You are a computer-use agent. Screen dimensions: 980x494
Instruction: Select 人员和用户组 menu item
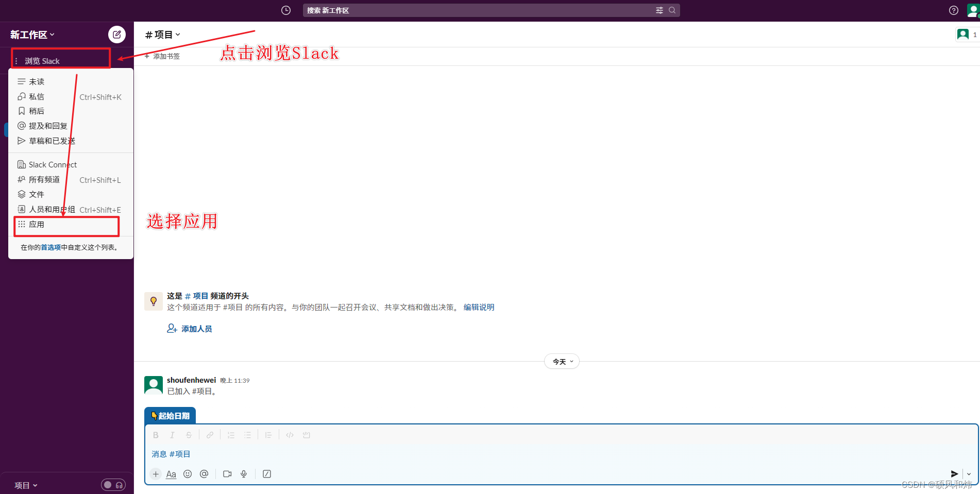[71, 209]
